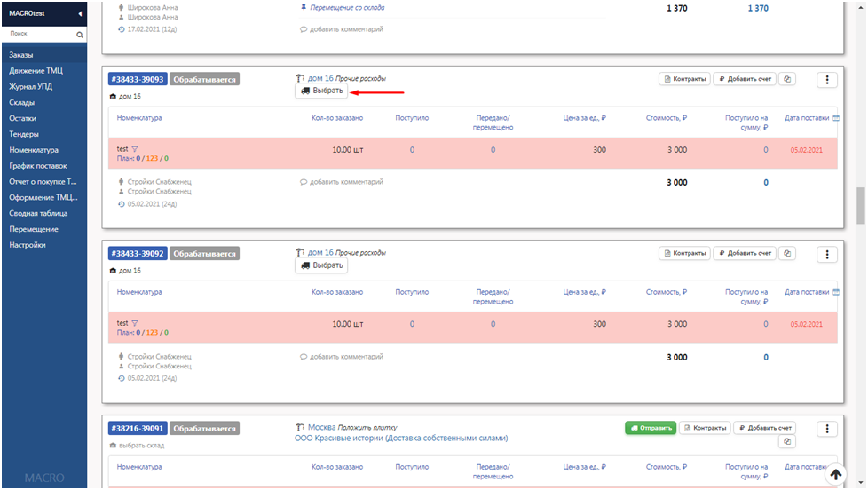Go to Тендеры in the sidebar
The height and width of the screenshot is (490, 868).
pos(24,134)
